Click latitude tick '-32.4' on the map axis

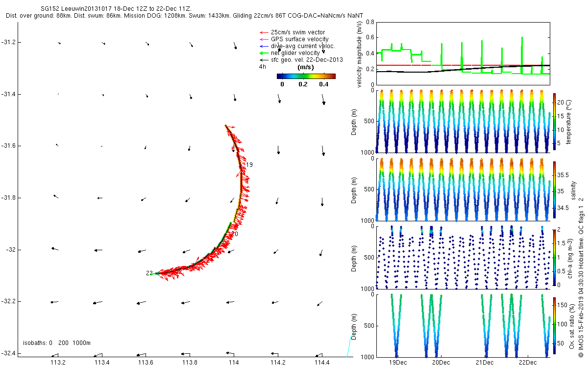pos(8,353)
